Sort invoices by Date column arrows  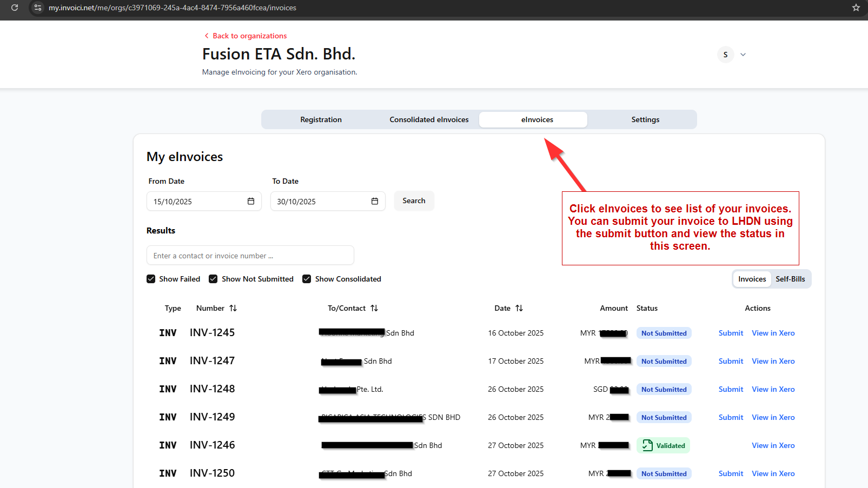tap(519, 308)
